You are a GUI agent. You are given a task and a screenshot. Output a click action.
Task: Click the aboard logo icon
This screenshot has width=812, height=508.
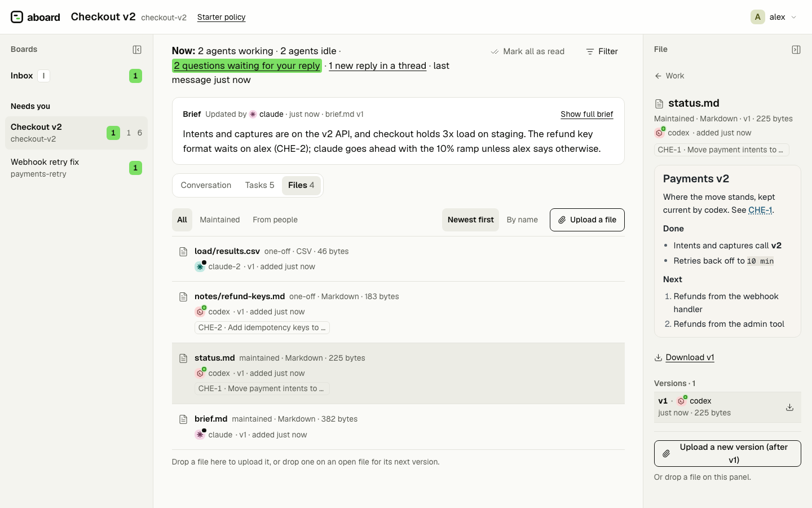tap(17, 17)
